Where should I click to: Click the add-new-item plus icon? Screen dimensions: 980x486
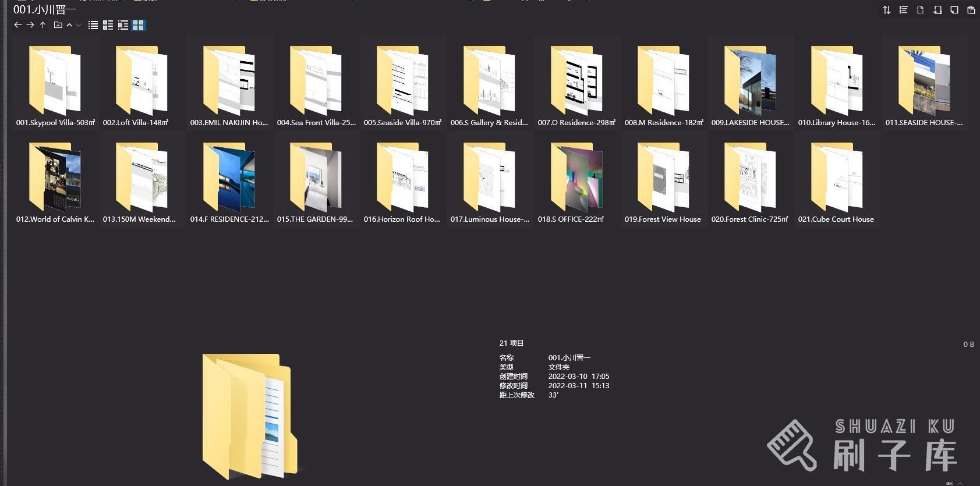[x=937, y=10]
